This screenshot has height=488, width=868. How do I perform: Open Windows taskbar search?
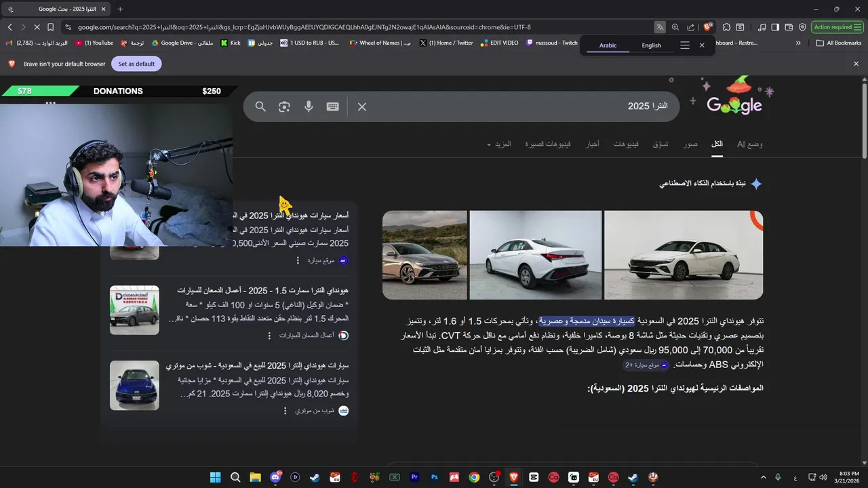click(x=235, y=477)
